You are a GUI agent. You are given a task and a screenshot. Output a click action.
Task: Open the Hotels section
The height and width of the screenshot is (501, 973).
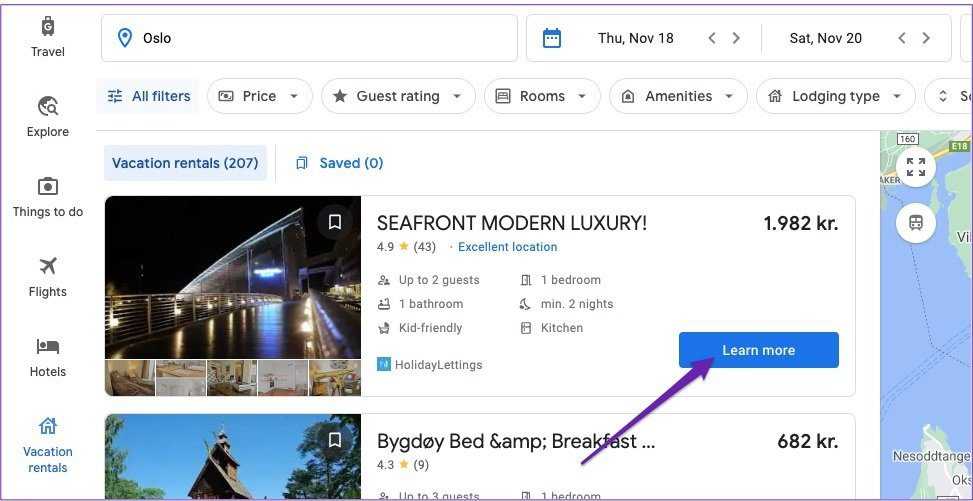click(x=47, y=356)
